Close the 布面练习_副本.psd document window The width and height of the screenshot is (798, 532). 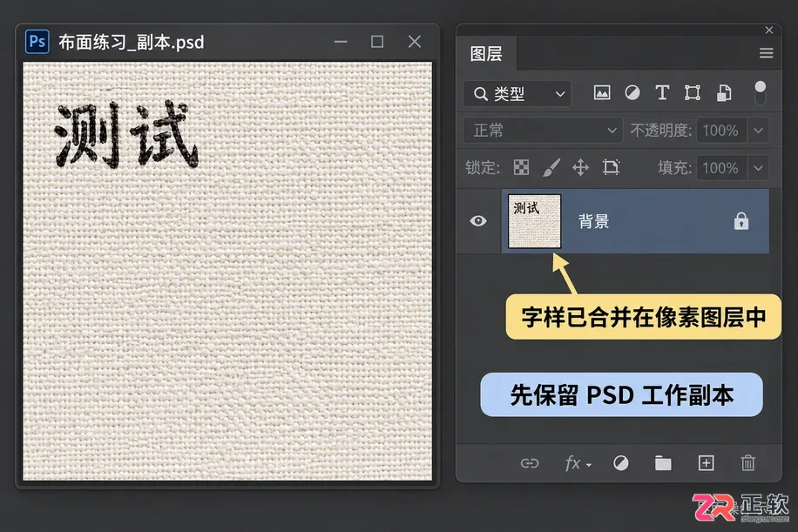pos(415,41)
